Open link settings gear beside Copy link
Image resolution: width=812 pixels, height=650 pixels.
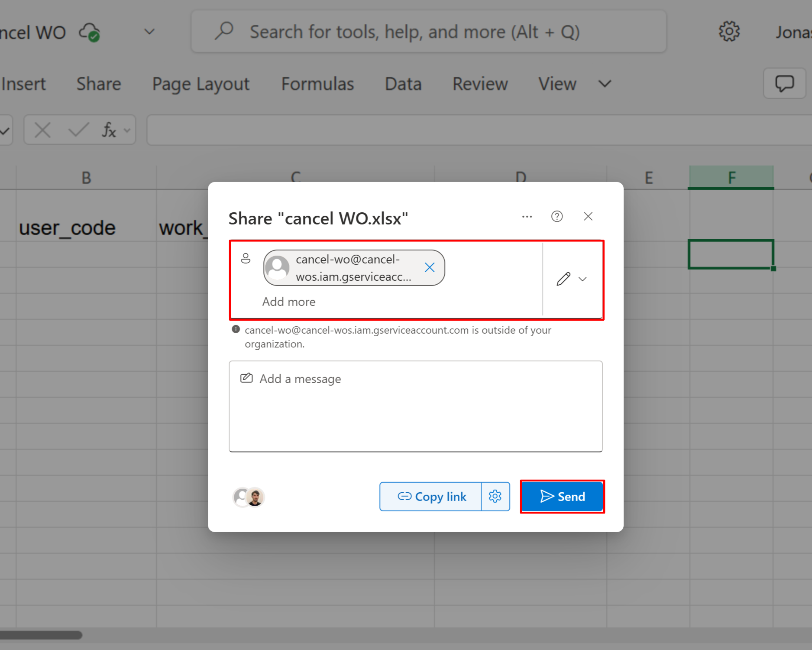pyautogui.click(x=495, y=497)
